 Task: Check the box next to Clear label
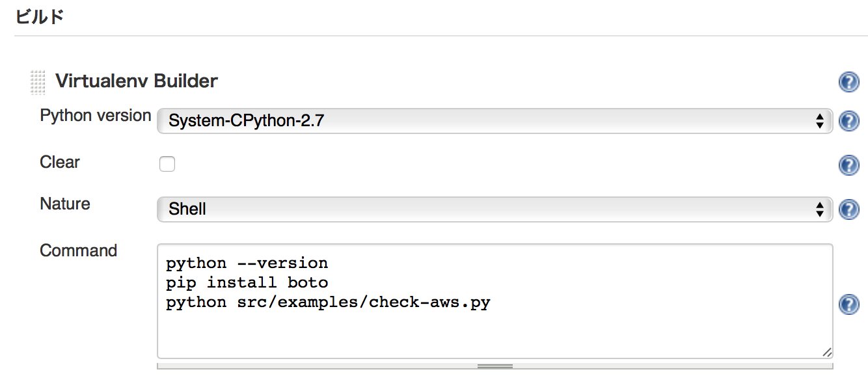point(167,164)
